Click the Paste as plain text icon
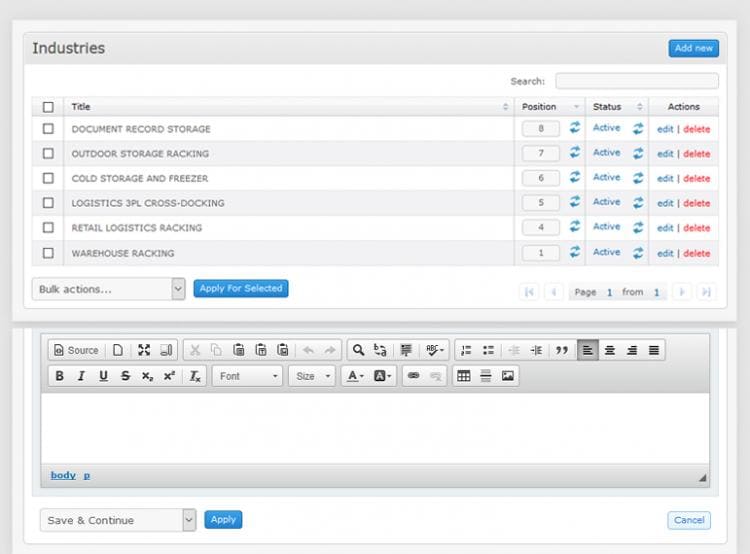The height and width of the screenshot is (554, 750). click(x=261, y=350)
